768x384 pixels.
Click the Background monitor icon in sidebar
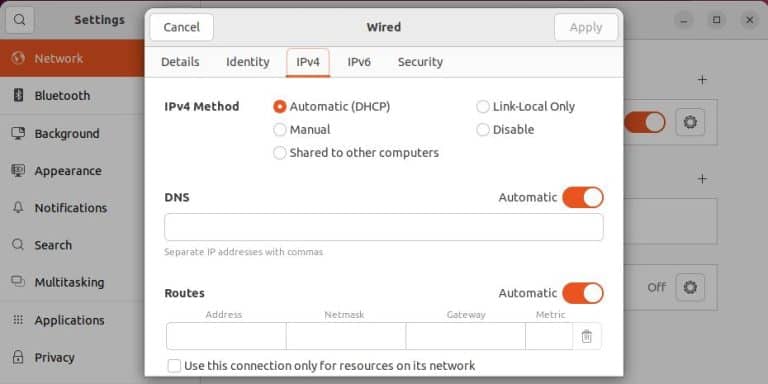[x=18, y=133]
